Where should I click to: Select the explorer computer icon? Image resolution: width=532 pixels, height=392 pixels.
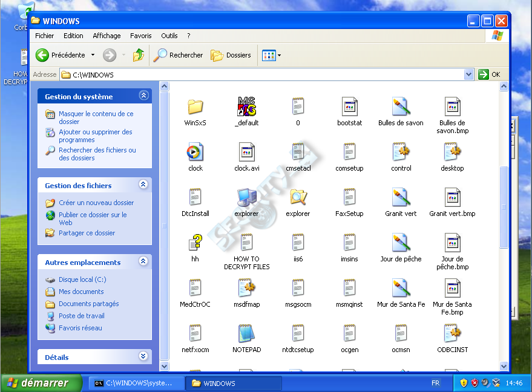point(246,197)
